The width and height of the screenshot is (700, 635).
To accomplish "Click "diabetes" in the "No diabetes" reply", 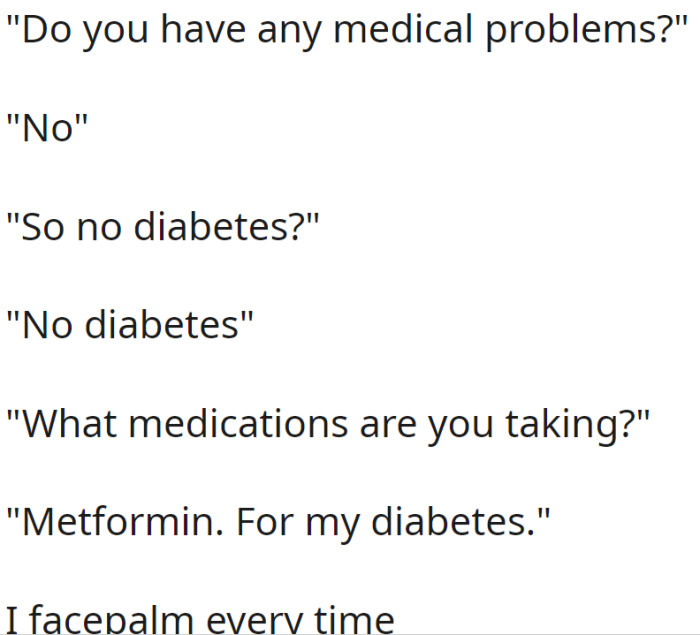I will (x=162, y=324).
